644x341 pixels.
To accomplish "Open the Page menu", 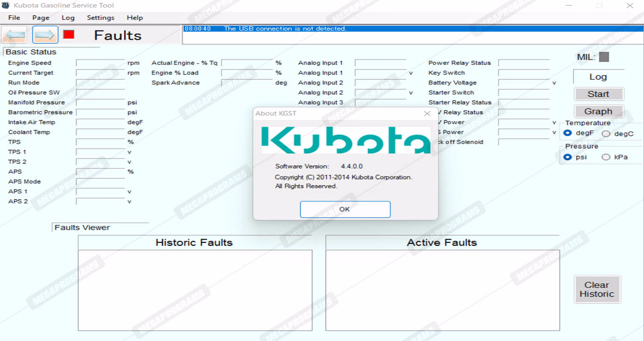I will 41,17.
